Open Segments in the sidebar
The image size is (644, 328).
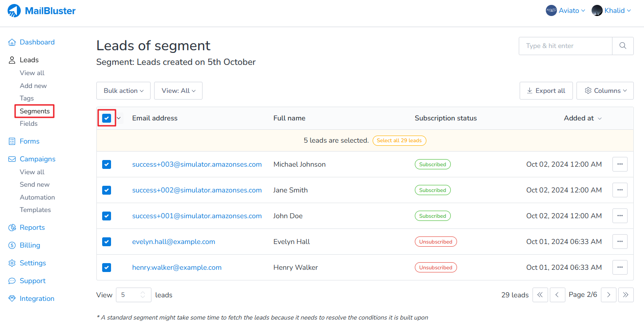pyautogui.click(x=35, y=111)
